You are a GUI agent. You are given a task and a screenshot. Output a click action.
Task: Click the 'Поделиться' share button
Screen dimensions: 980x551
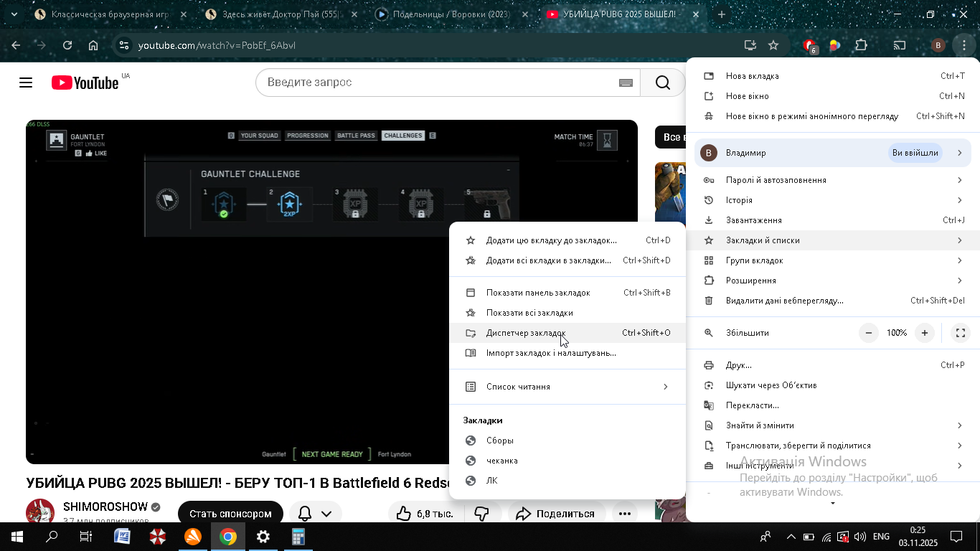point(556,514)
